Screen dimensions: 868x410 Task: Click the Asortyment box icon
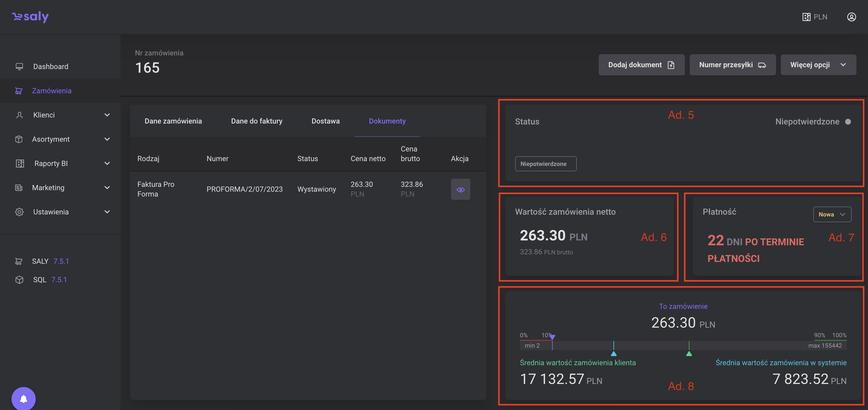[19, 139]
